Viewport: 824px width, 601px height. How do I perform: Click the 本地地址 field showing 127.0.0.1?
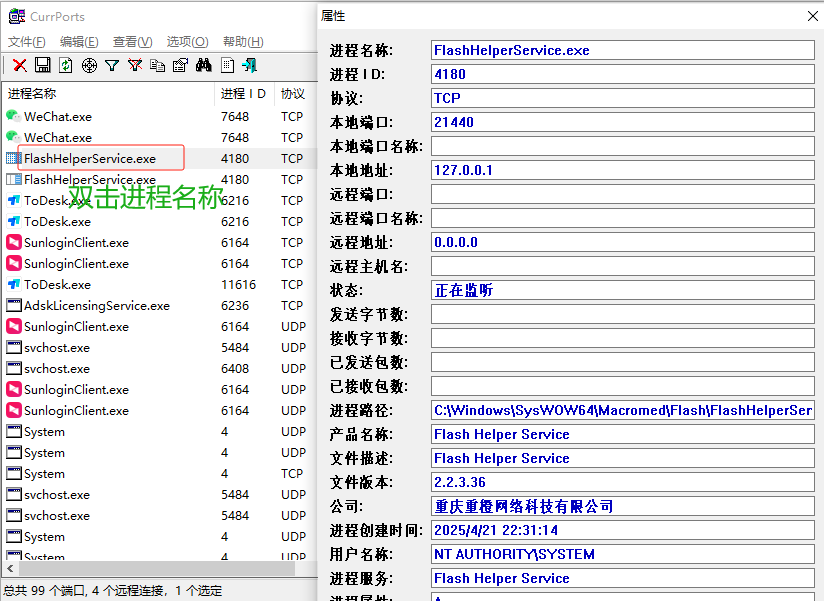(623, 170)
